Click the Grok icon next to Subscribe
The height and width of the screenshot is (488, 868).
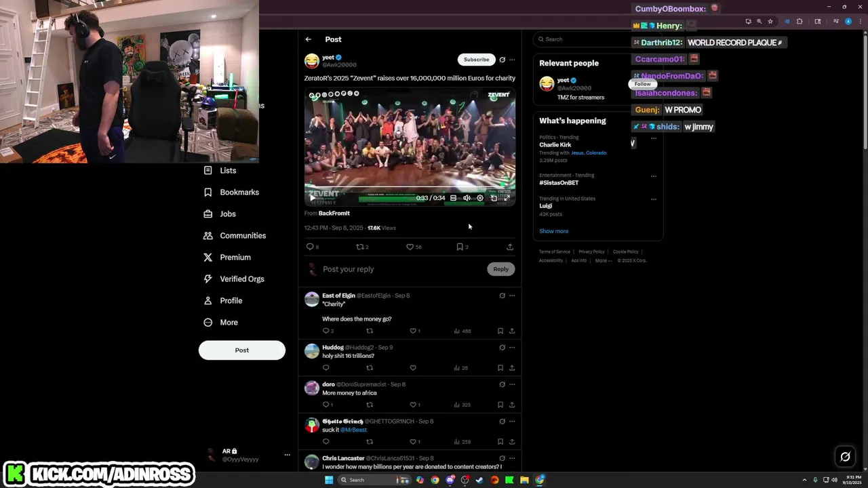502,60
